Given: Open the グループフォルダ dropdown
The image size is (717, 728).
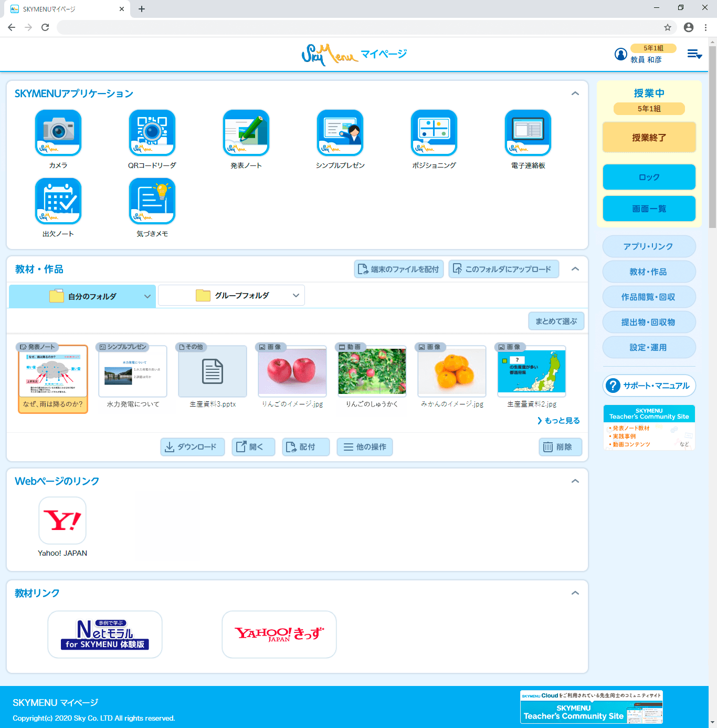Looking at the screenshot, I should [x=231, y=295].
